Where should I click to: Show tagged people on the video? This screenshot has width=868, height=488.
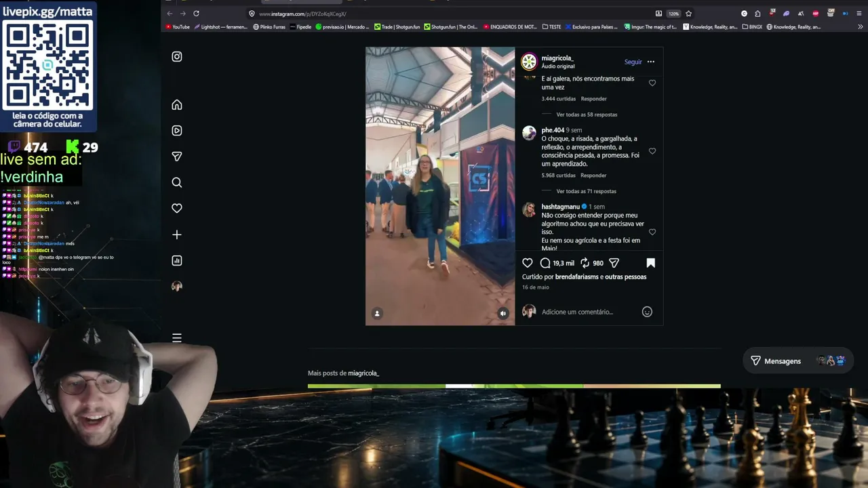[x=377, y=313]
